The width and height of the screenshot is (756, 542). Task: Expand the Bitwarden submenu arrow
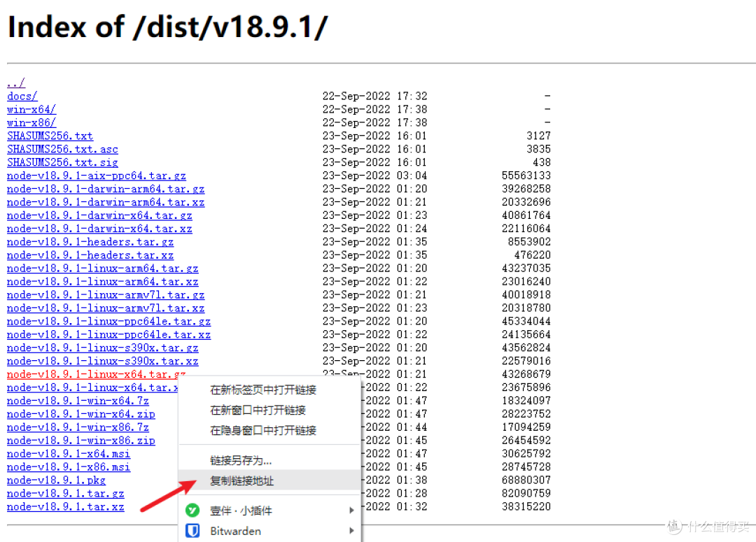(x=351, y=531)
